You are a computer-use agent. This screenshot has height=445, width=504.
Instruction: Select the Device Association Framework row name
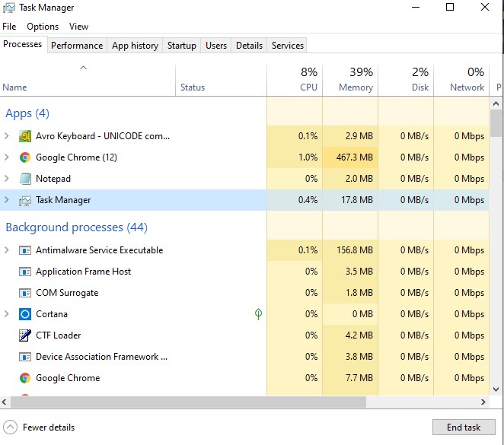[101, 357]
